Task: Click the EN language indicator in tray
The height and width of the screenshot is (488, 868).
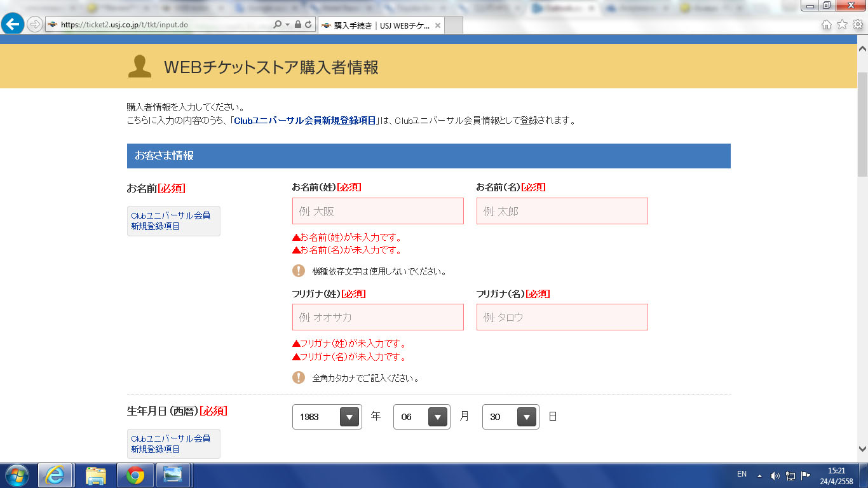Action: pyautogui.click(x=742, y=474)
